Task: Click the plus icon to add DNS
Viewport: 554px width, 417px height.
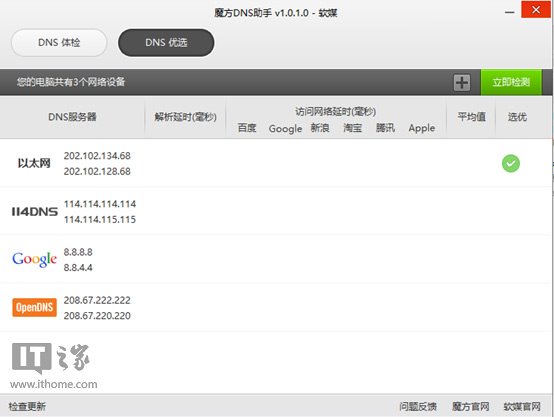Action: point(462,83)
